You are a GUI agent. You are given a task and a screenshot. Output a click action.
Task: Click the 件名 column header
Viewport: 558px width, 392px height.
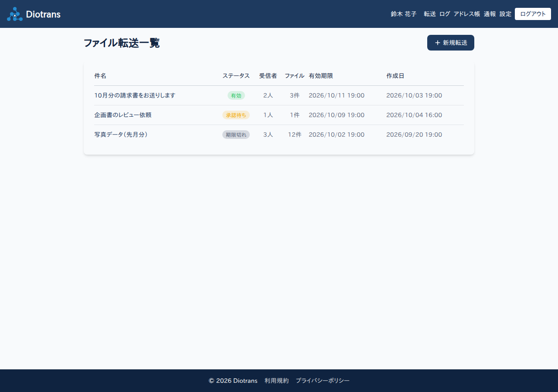tap(100, 76)
